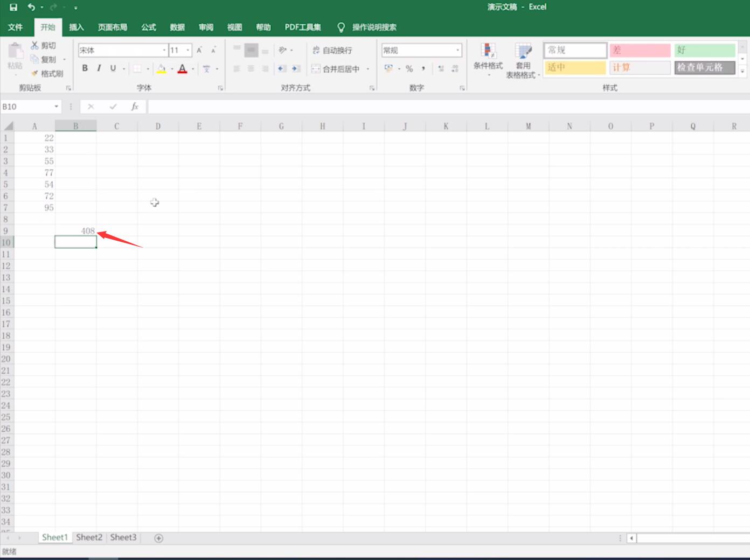Viewport: 750px width, 560px height.
Task: Apply the Normal (常规) cell style
Action: click(x=575, y=50)
